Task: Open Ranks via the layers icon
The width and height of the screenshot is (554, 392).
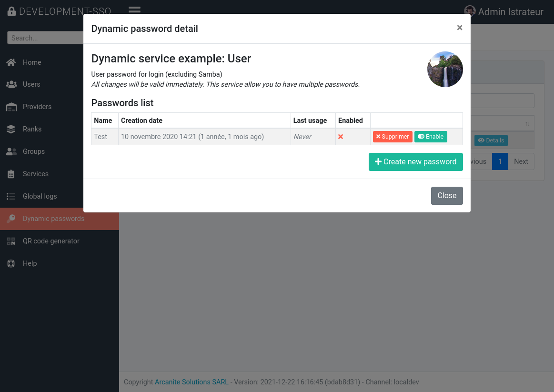Action: (11, 129)
